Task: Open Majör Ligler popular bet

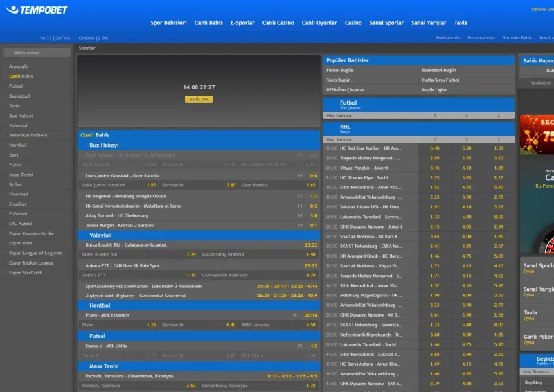Action: pos(434,90)
